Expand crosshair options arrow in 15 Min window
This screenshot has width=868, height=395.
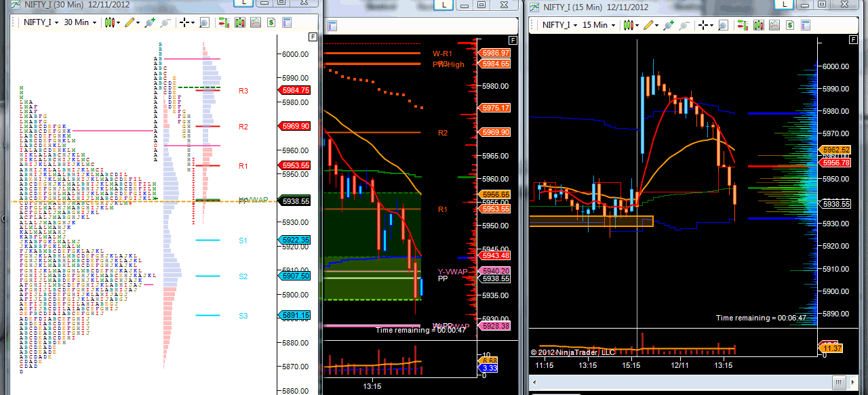tap(712, 25)
